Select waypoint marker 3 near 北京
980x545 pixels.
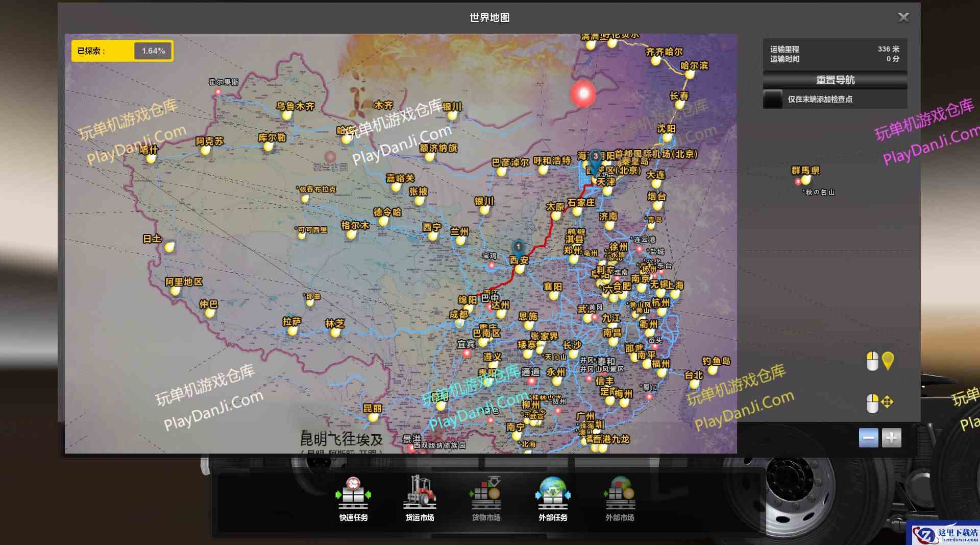pos(595,157)
